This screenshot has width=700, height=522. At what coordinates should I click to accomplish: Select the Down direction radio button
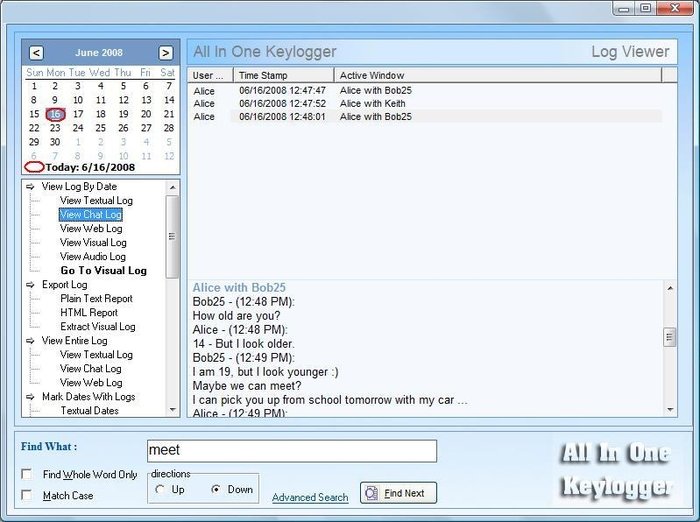click(x=216, y=489)
